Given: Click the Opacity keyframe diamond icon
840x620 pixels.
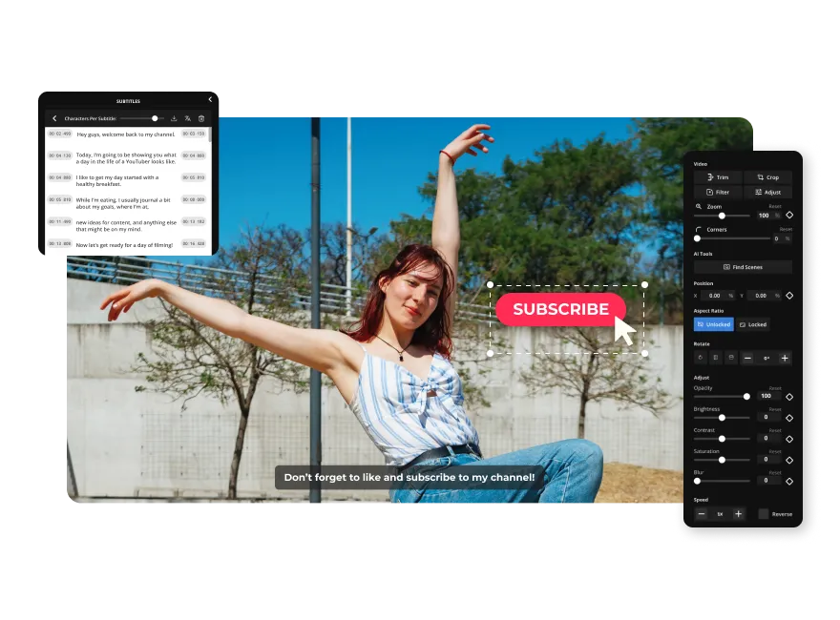Looking at the screenshot, I should click(x=789, y=396).
